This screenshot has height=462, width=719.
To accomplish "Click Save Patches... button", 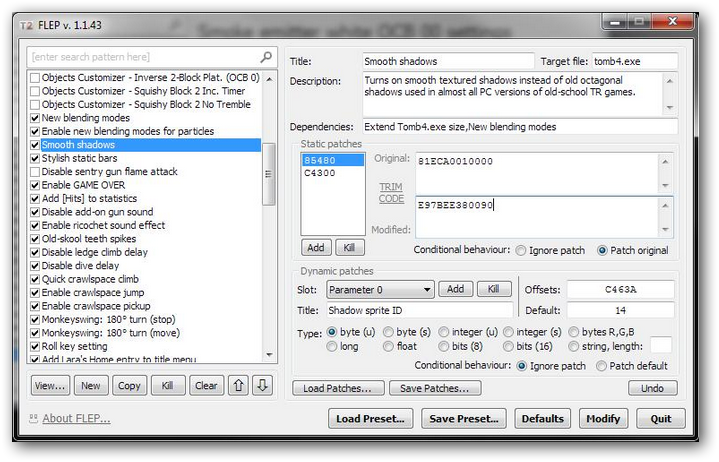I will [435, 388].
